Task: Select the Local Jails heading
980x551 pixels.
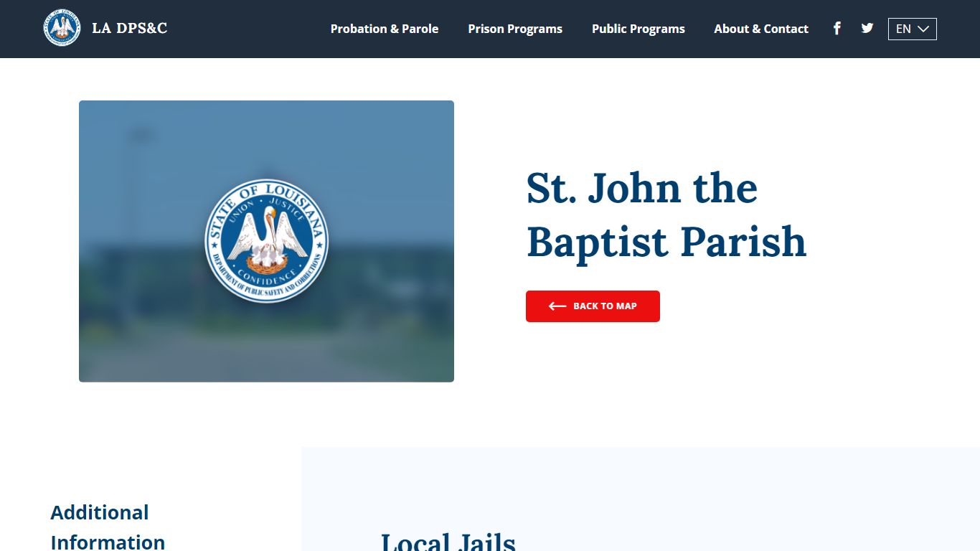Action: coord(448,542)
